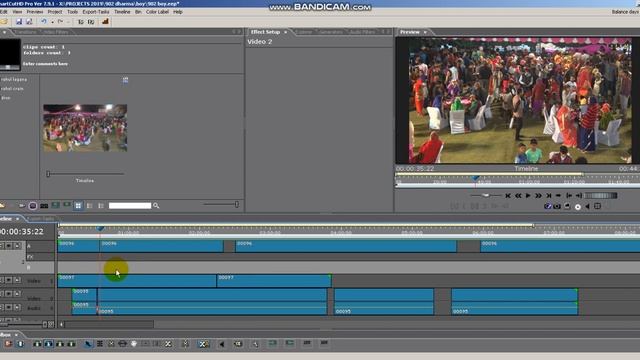The height and width of the screenshot is (360, 640).
Task: Set mark-out point in preview controls
Action: pos(579,196)
